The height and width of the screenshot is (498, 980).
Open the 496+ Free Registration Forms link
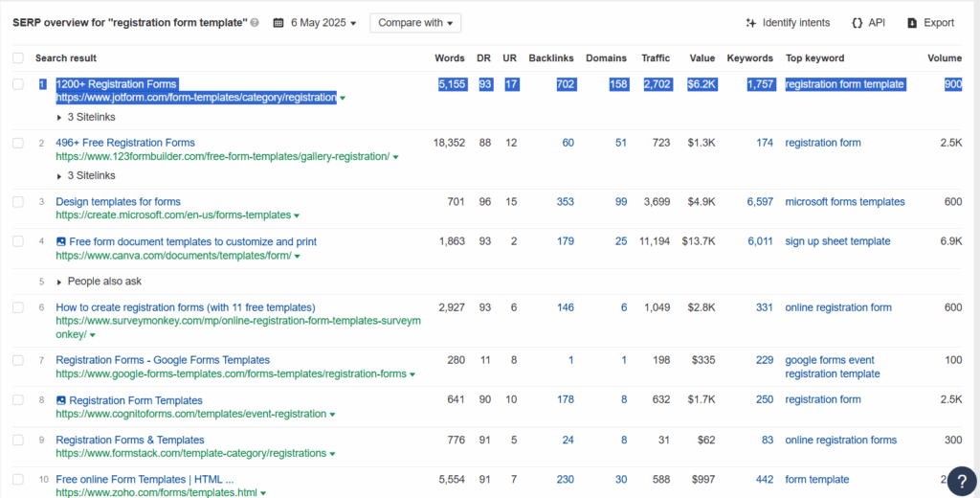[x=125, y=143]
